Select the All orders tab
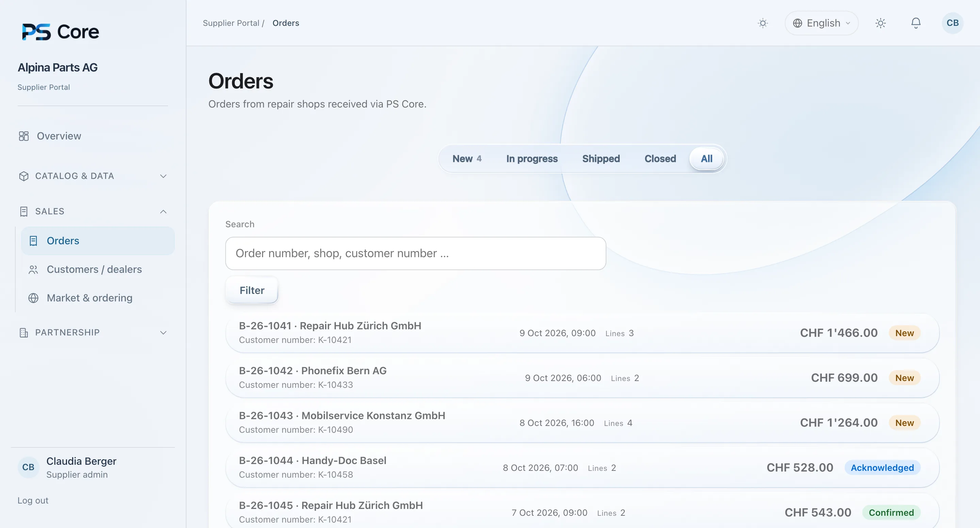The image size is (980, 528). point(706,159)
